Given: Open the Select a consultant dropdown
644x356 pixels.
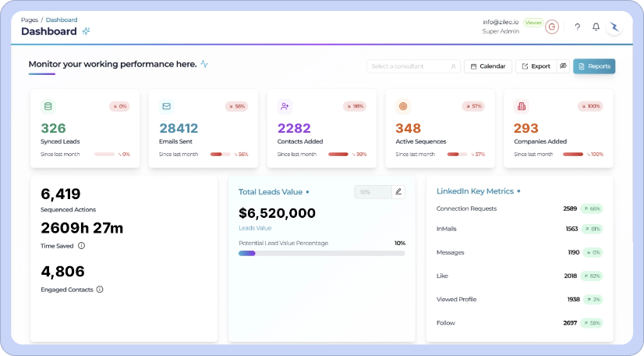Looking at the screenshot, I should click(413, 66).
